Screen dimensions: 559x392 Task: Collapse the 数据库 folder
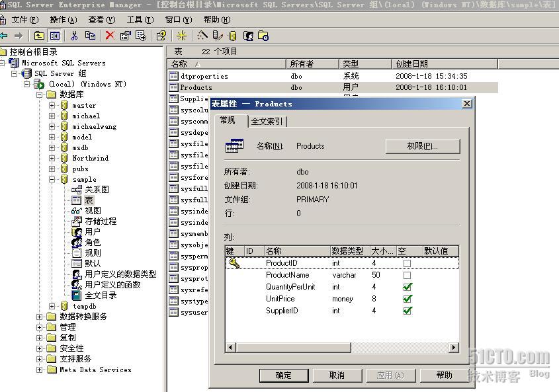tap(39, 95)
